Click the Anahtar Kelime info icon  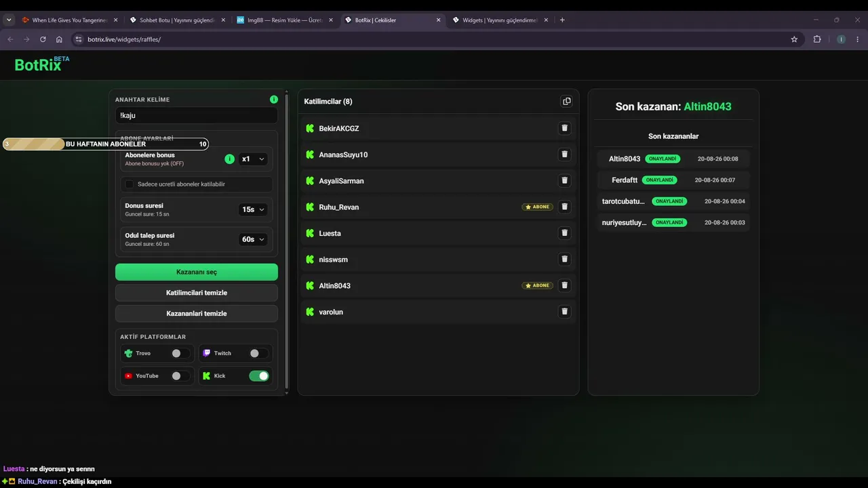[x=274, y=100]
